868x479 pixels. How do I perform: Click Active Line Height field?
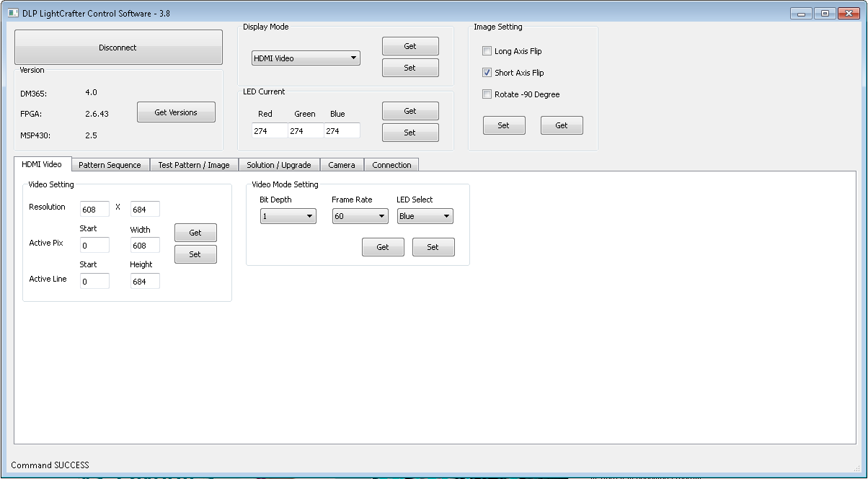(145, 281)
